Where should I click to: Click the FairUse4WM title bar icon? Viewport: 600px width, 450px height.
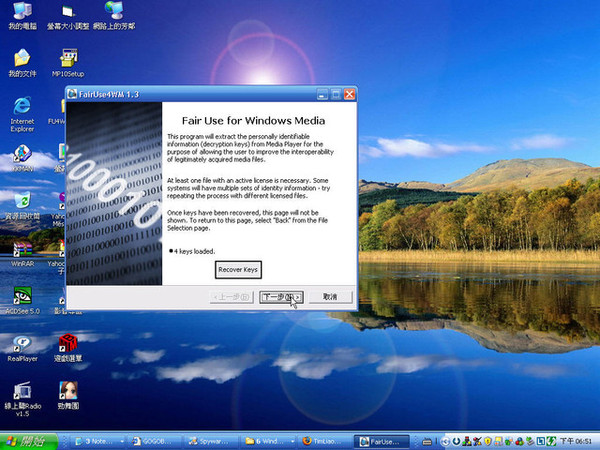[x=72, y=94]
